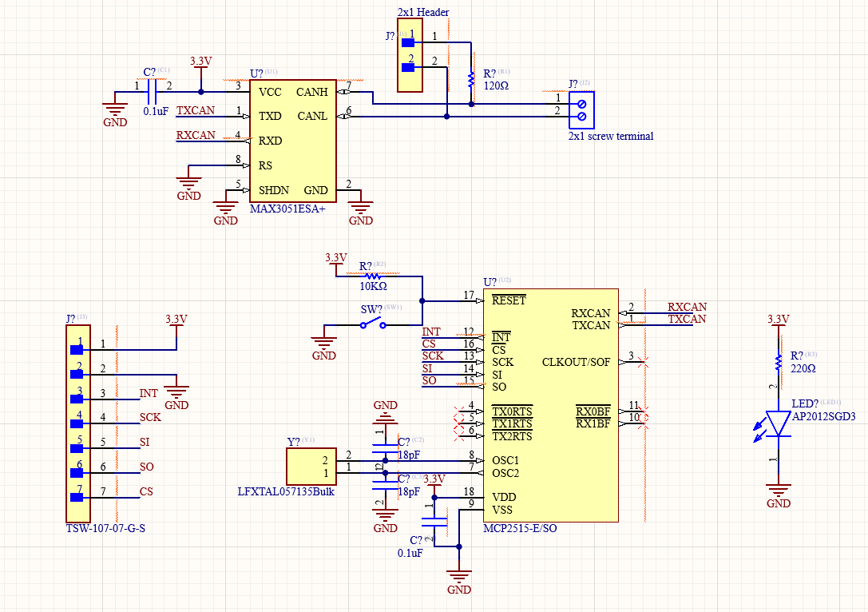Click the CANL pin name
The height and width of the screenshot is (612, 868).
click(x=312, y=117)
